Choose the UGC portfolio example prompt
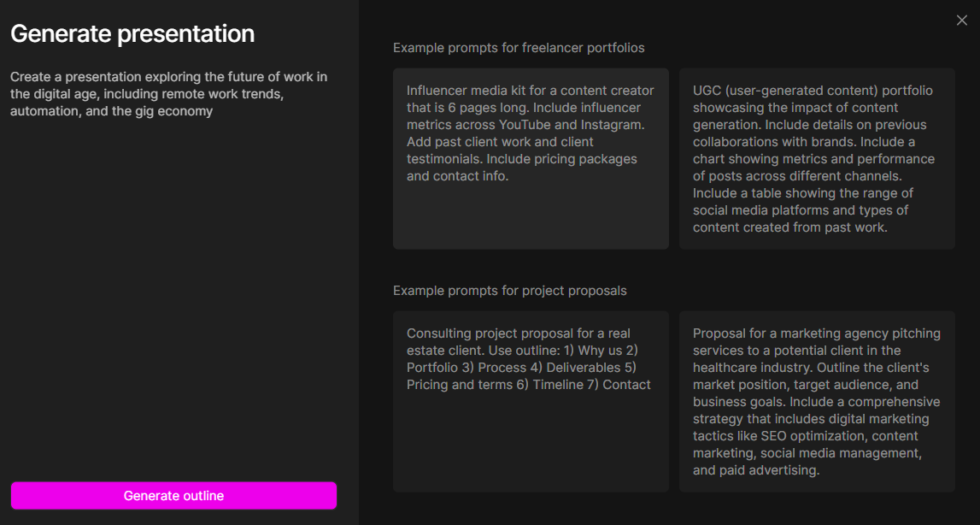This screenshot has height=525, width=980. coord(817,159)
